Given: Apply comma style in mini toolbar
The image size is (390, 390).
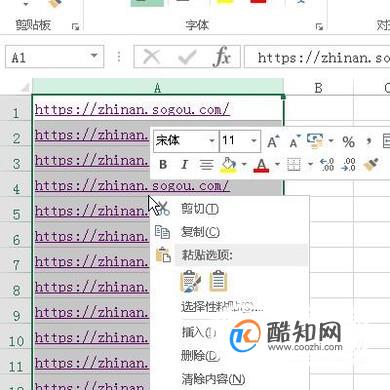Looking at the screenshot, I should point(369,142).
